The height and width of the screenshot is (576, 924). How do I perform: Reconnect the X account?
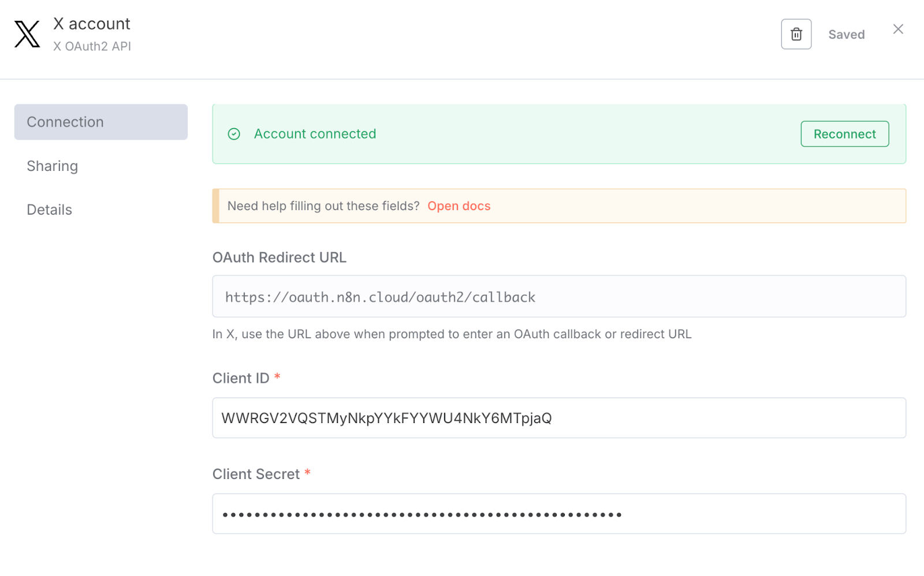pyautogui.click(x=844, y=134)
